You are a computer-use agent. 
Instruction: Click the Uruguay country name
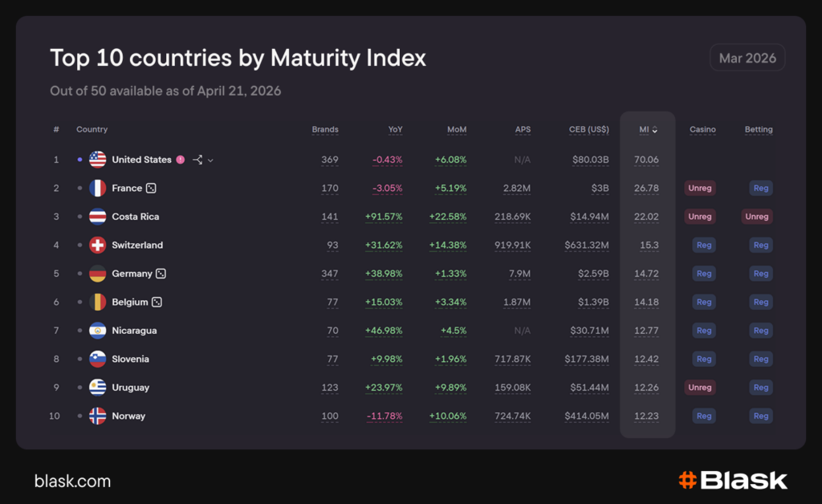130,388
